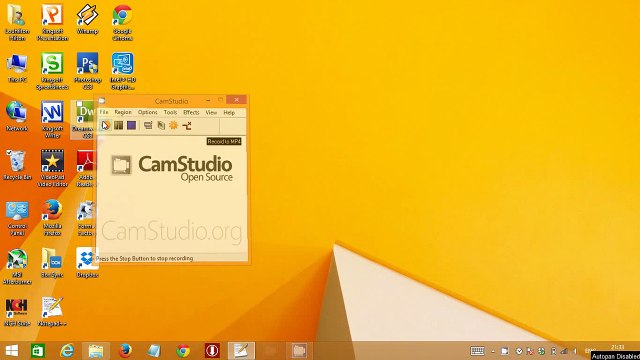
Task: Select the Box Sync desktop folder
Action: tap(52, 263)
